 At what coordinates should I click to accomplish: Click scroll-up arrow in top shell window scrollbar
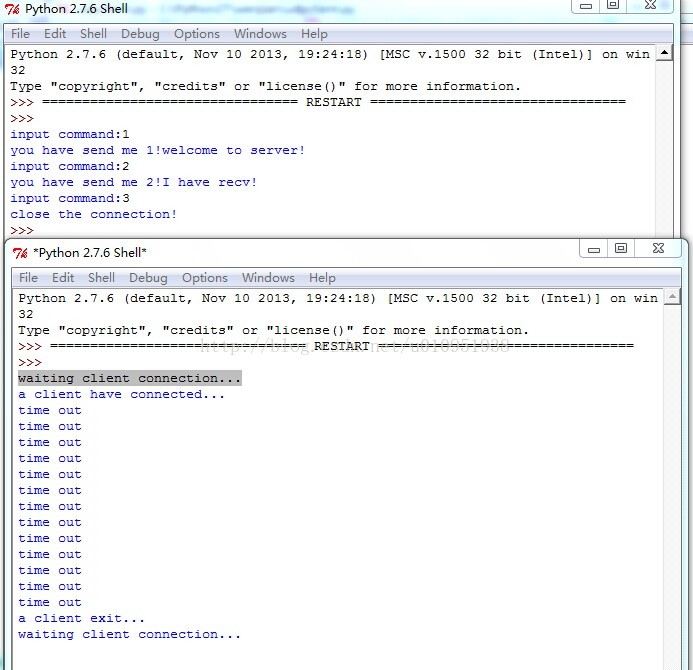tap(664, 53)
